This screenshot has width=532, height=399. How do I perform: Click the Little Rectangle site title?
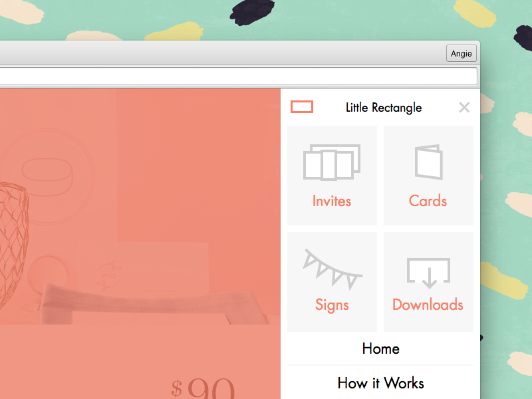pos(384,108)
